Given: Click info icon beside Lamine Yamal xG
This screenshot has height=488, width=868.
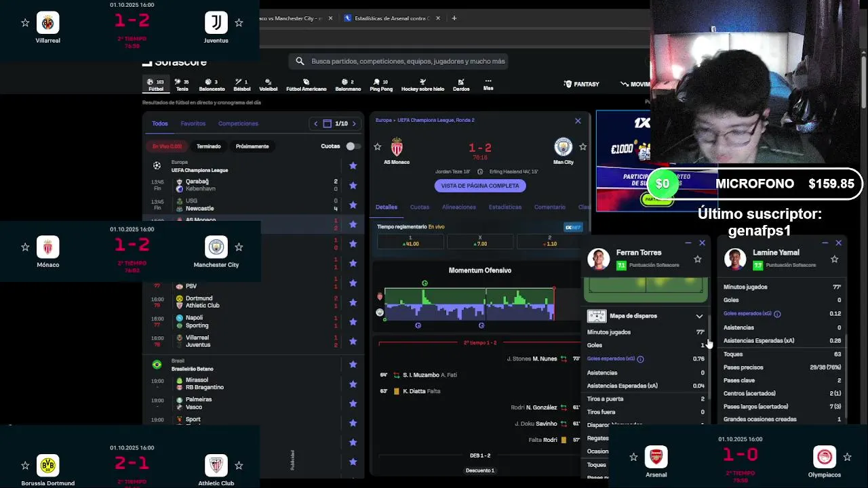Looking at the screenshot, I should [x=777, y=314].
